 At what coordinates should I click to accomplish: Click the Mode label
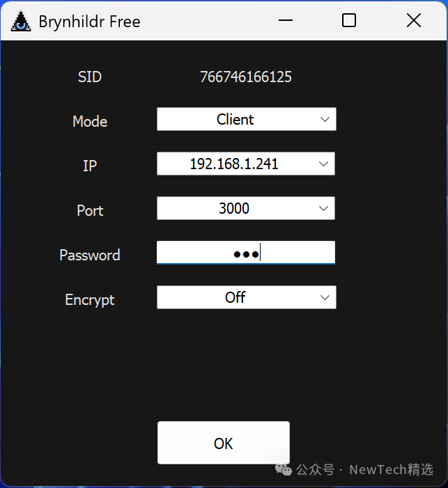click(x=90, y=121)
